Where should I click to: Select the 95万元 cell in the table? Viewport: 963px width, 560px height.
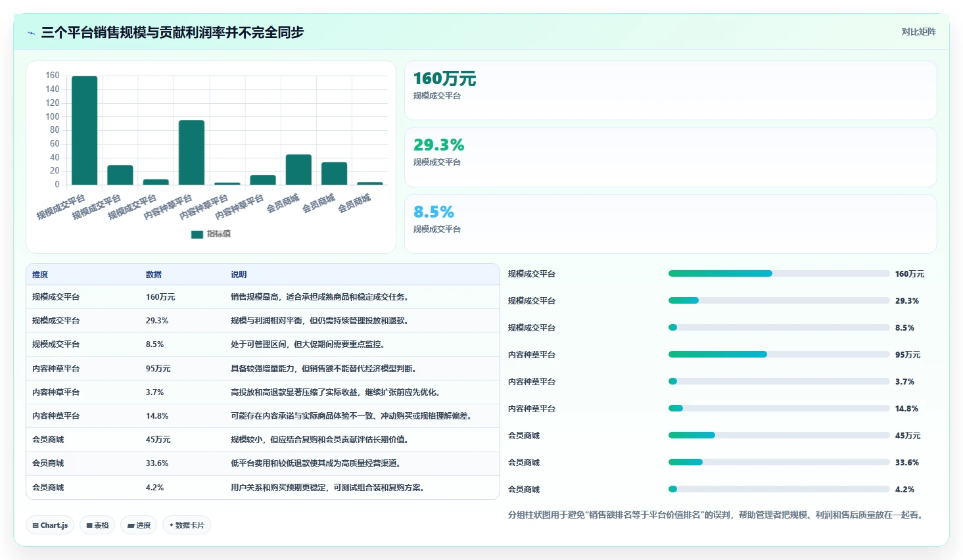(x=158, y=369)
